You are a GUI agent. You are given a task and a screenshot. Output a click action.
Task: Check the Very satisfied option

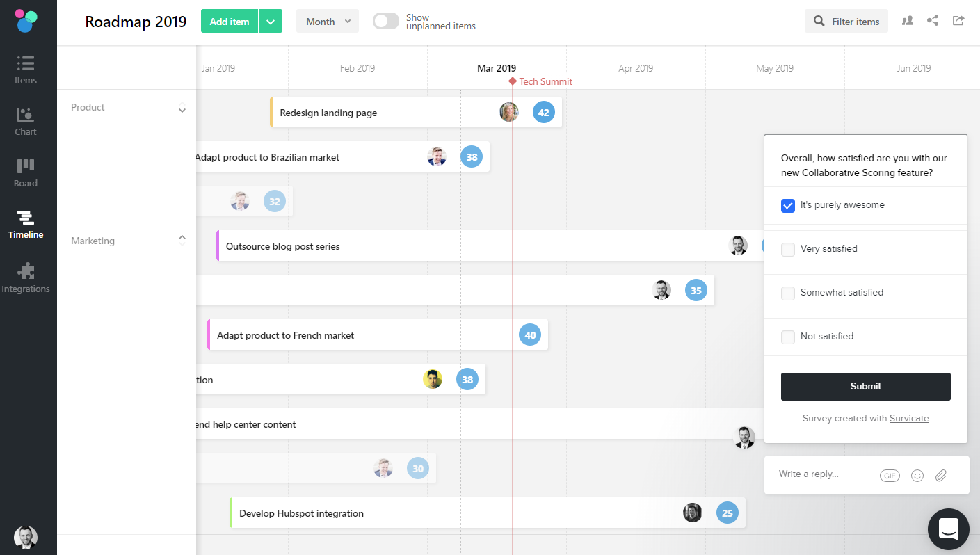(x=787, y=248)
